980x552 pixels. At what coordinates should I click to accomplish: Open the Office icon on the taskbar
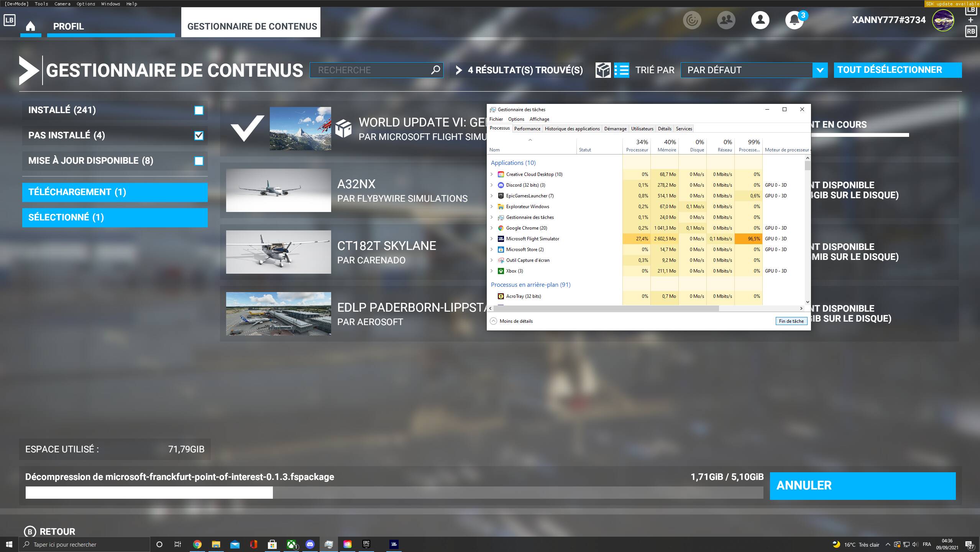(x=253, y=544)
